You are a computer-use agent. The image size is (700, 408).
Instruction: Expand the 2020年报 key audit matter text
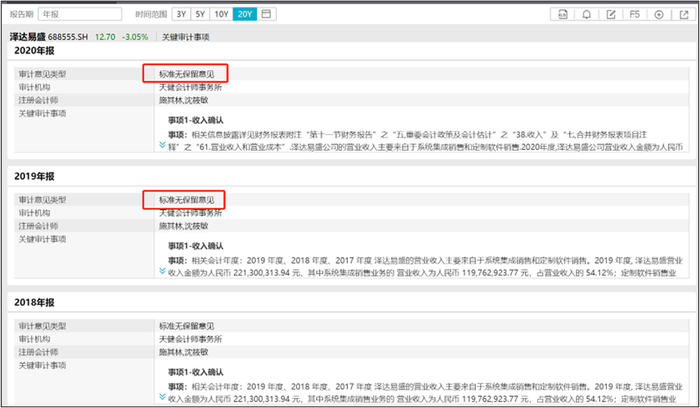click(x=162, y=145)
